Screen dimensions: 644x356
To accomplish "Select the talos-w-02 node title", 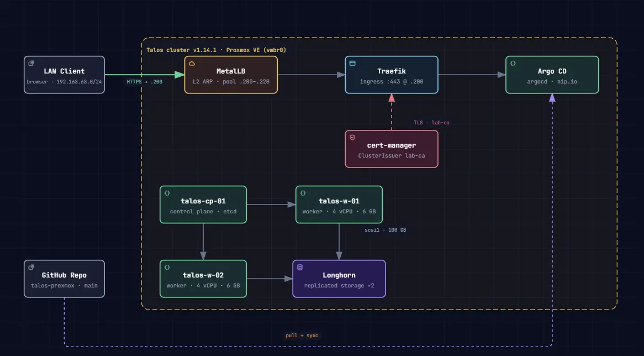I will point(203,275).
